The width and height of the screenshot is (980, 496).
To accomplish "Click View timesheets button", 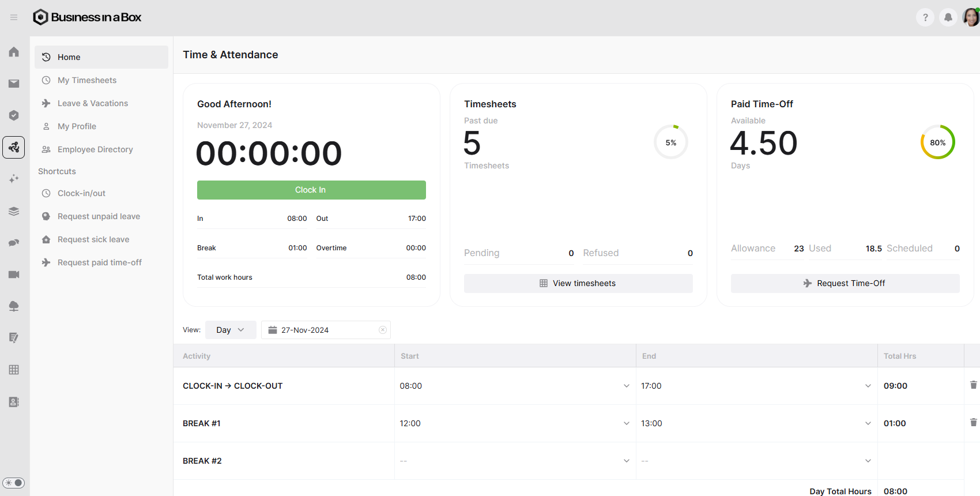I will pos(578,283).
